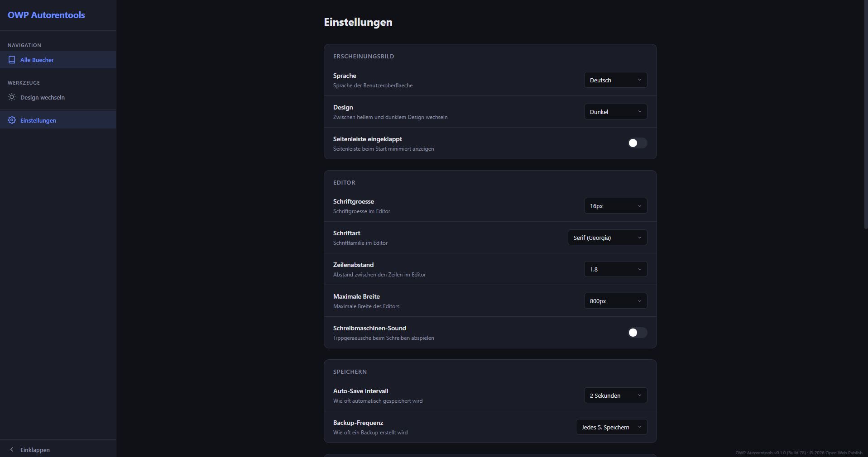
Task: Click the sun icon for Design wechseln
Action: click(x=12, y=97)
